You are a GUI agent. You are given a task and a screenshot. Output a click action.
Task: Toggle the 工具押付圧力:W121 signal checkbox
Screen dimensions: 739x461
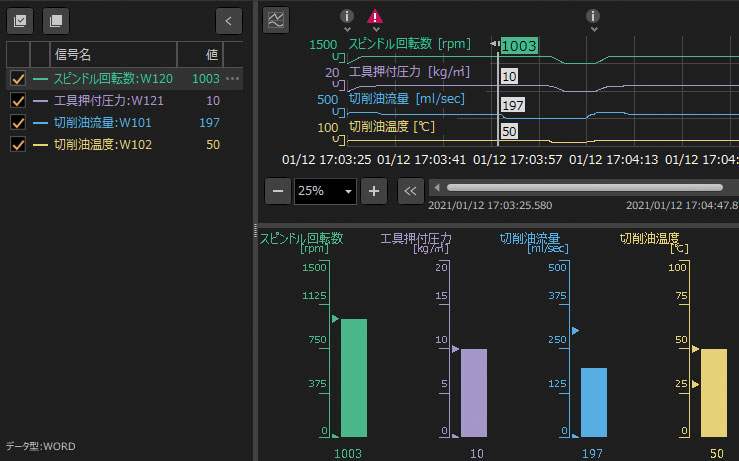17,100
